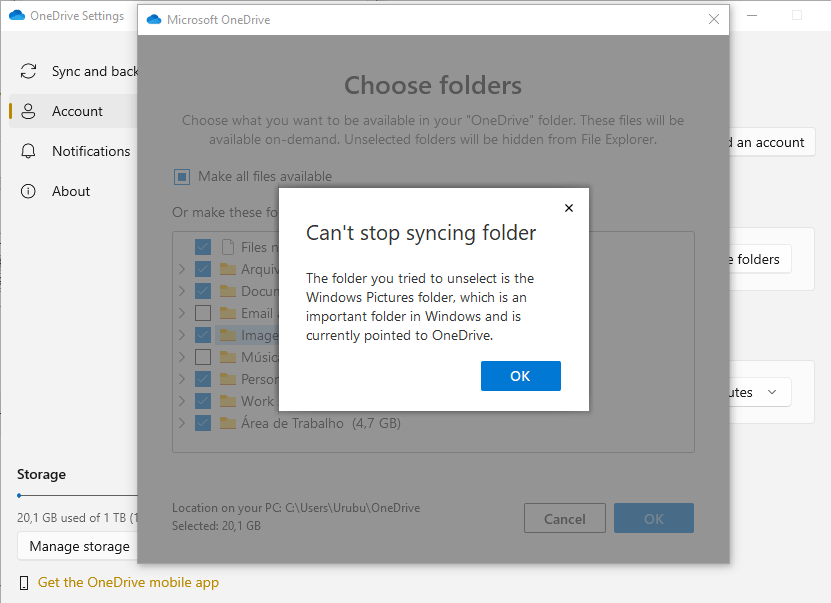Click the storage usage progress bar

click(77, 495)
